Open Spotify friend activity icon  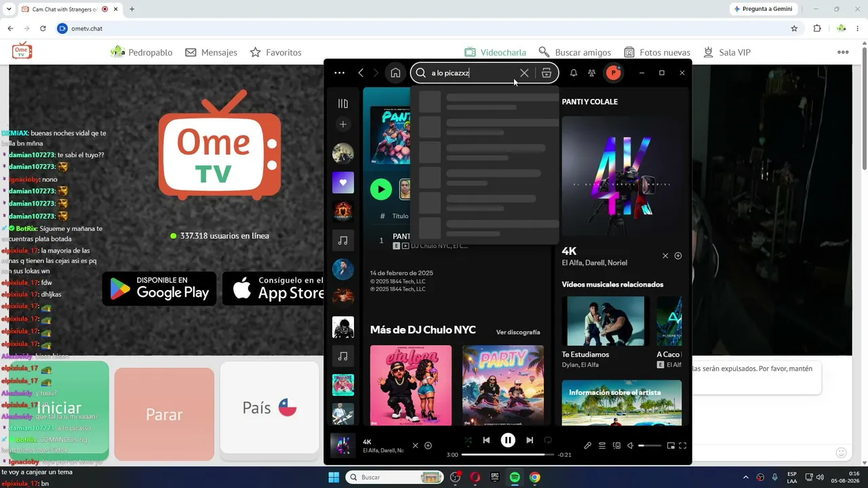[x=592, y=73]
